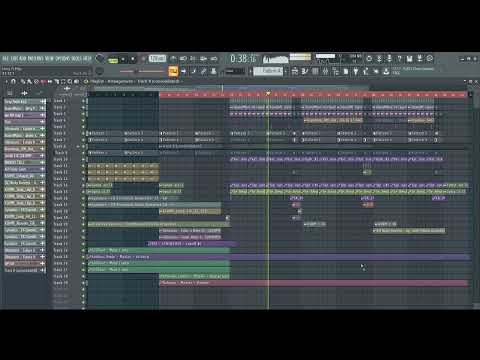The height and width of the screenshot is (360, 480).
Task: Open the Piano roll shortcut icon
Action: pyautogui.click(x=305, y=71)
